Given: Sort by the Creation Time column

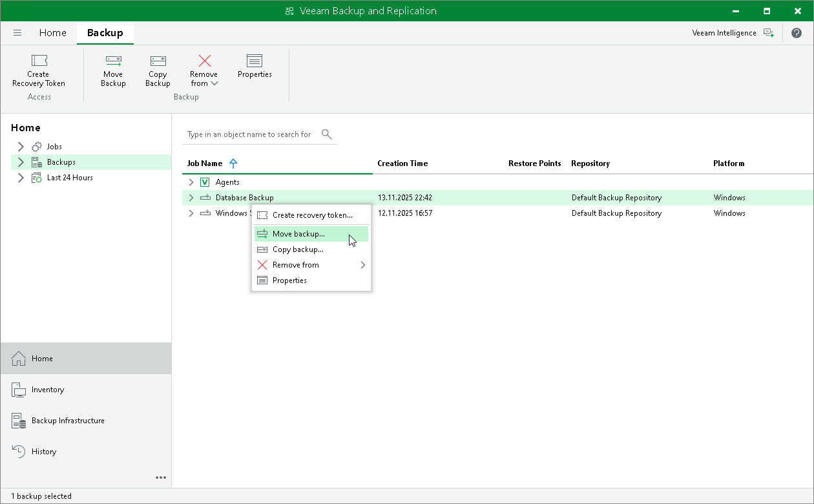Looking at the screenshot, I should click(402, 163).
